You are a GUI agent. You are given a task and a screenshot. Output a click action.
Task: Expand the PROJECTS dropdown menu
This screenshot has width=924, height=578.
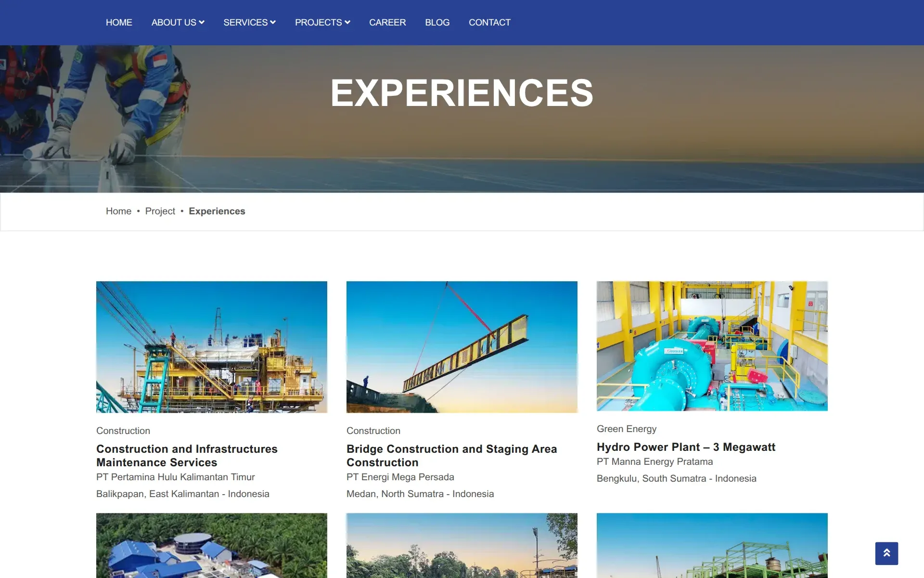pyautogui.click(x=322, y=23)
